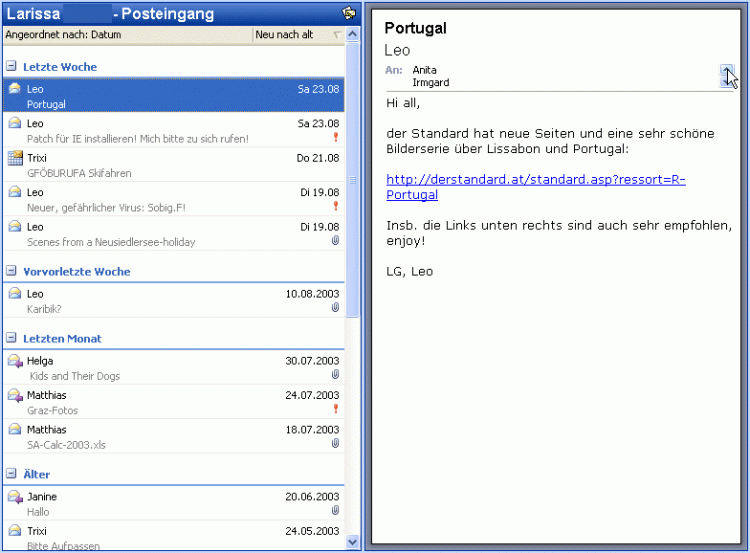
Task: Click the message list scrollbar down arrow
Action: click(x=353, y=541)
